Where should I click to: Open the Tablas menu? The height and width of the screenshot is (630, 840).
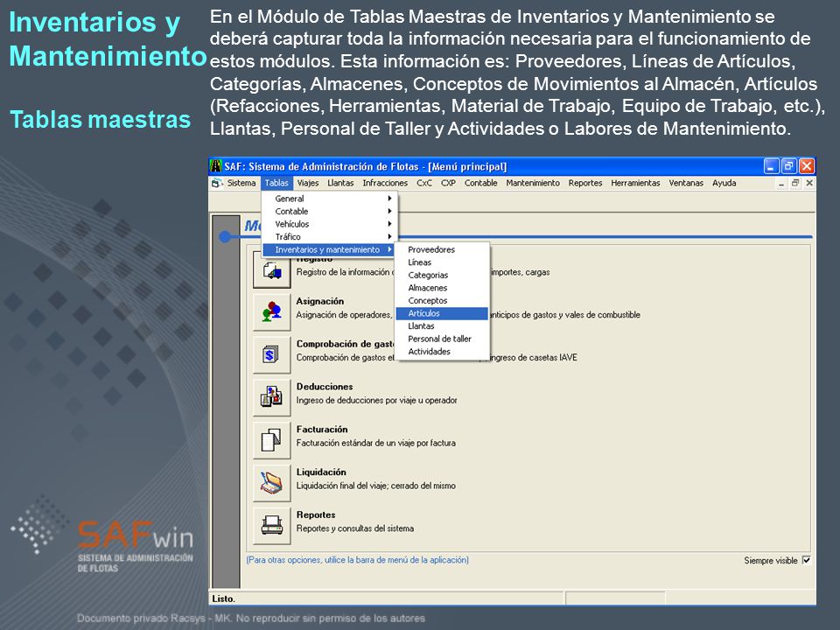tap(276, 183)
